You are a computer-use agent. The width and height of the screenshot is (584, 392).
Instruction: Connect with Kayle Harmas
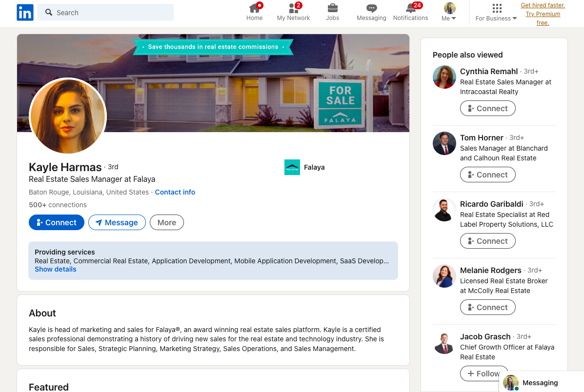coord(57,222)
